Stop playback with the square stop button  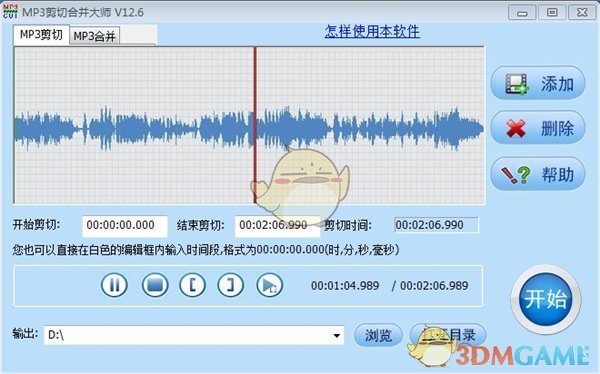155,285
